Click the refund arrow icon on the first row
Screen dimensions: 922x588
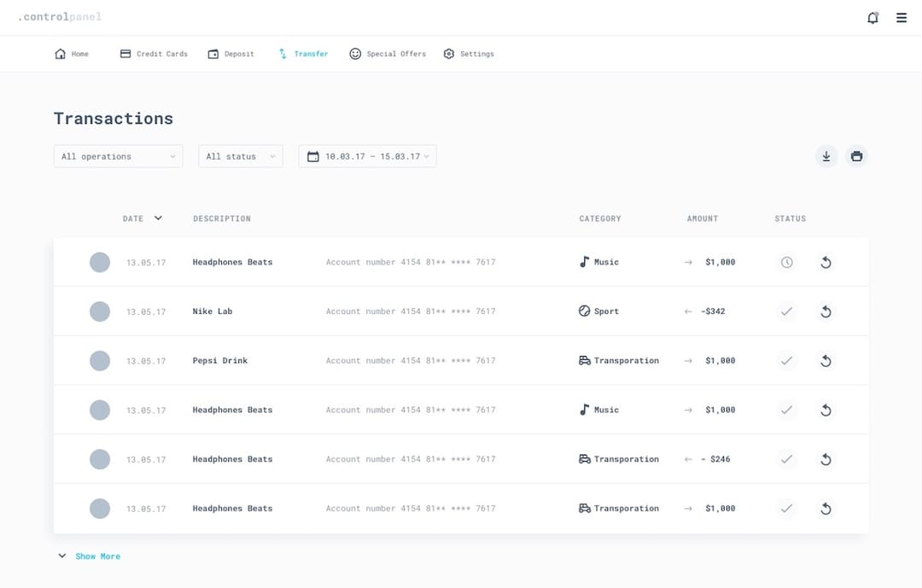pos(826,262)
